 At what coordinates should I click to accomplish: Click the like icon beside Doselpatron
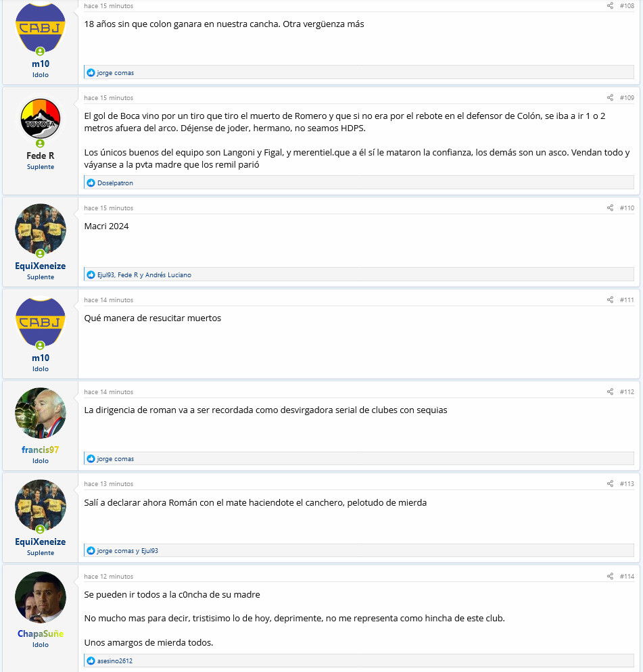(91, 183)
